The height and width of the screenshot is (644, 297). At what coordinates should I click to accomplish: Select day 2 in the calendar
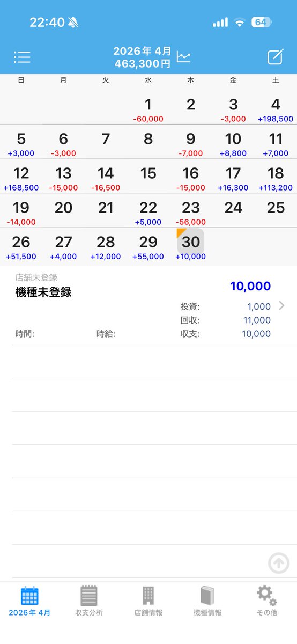tap(191, 109)
